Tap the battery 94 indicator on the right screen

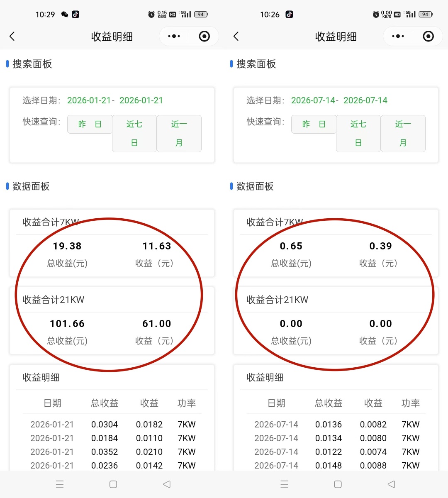(x=426, y=15)
